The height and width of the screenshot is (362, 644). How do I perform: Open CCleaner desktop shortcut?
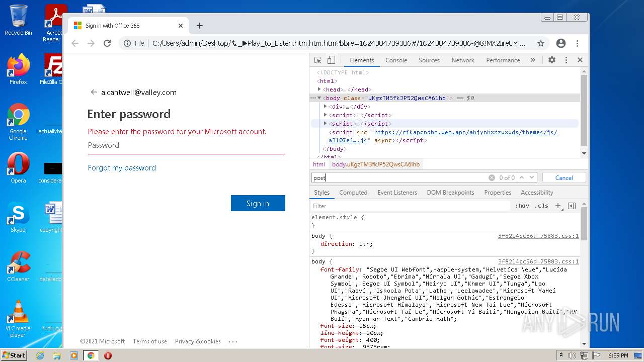click(18, 266)
